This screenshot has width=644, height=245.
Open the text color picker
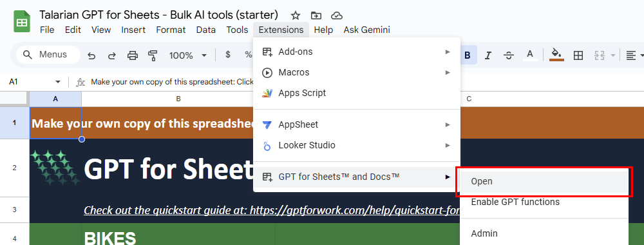pyautogui.click(x=530, y=55)
